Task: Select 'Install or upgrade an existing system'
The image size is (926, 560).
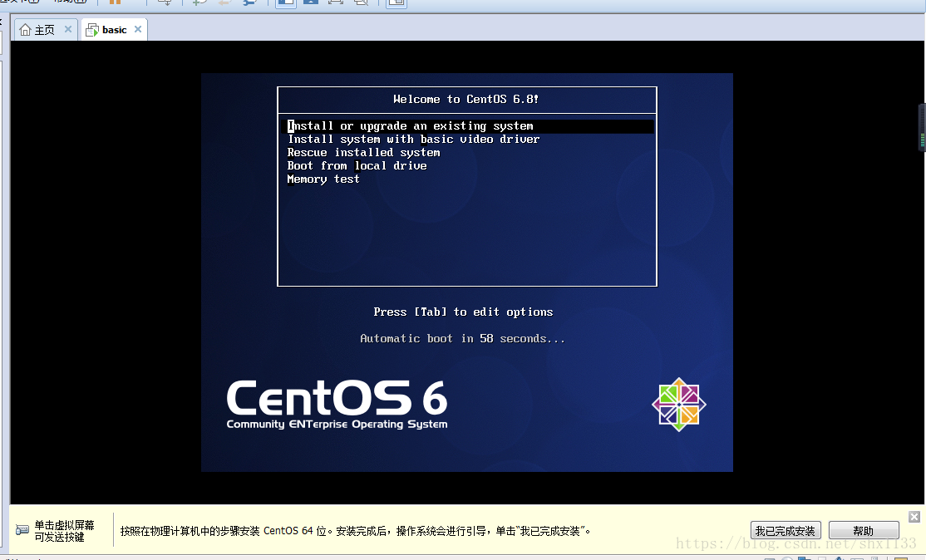Action: pyautogui.click(x=466, y=125)
